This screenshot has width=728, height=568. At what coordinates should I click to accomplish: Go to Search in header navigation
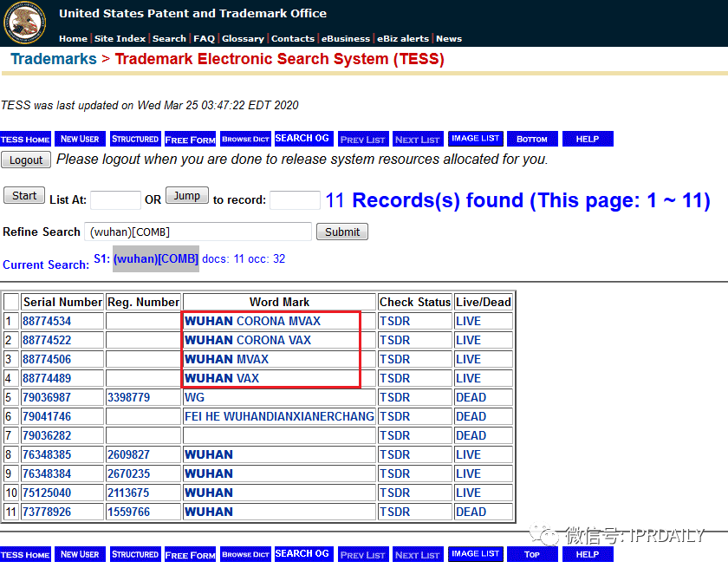169,38
